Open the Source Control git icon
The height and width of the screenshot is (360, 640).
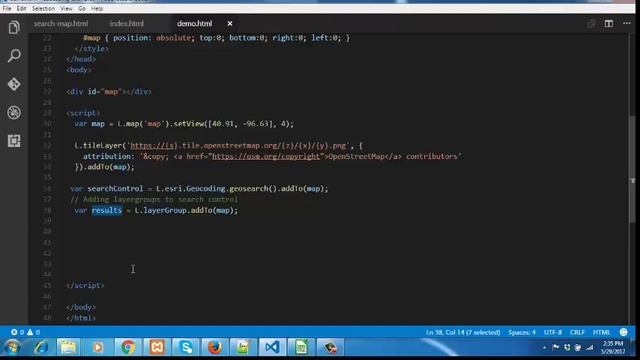click(x=14, y=84)
